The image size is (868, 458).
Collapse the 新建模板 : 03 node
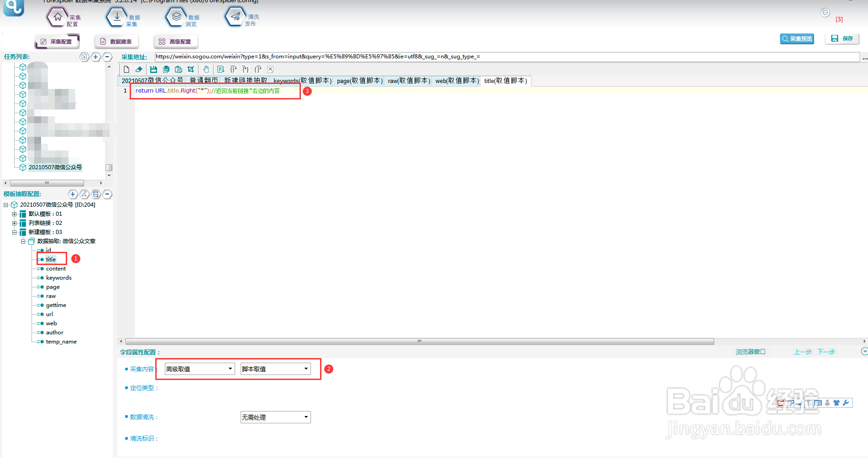[x=15, y=232]
